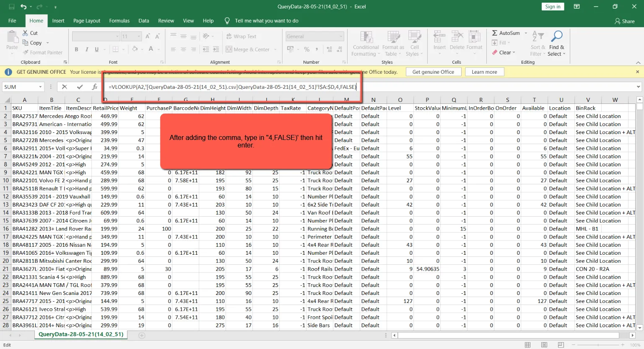The width and height of the screenshot is (644, 349).
Task: Switch to Insert ribbon tab
Action: (58, 21)
